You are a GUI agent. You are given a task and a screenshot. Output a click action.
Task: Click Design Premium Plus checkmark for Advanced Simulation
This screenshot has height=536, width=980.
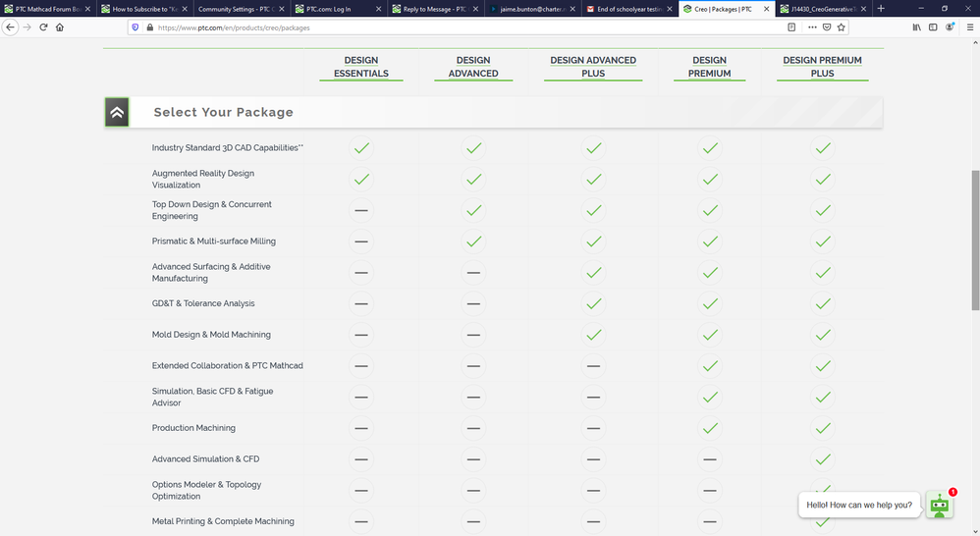823,459
